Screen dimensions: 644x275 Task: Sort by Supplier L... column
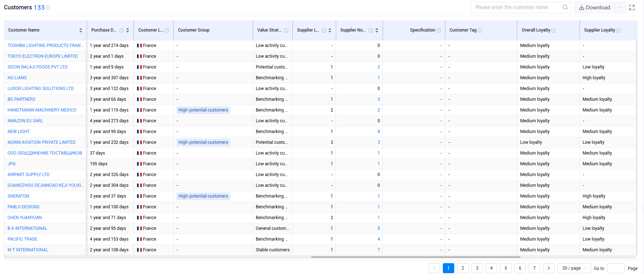tap(330, 30)
